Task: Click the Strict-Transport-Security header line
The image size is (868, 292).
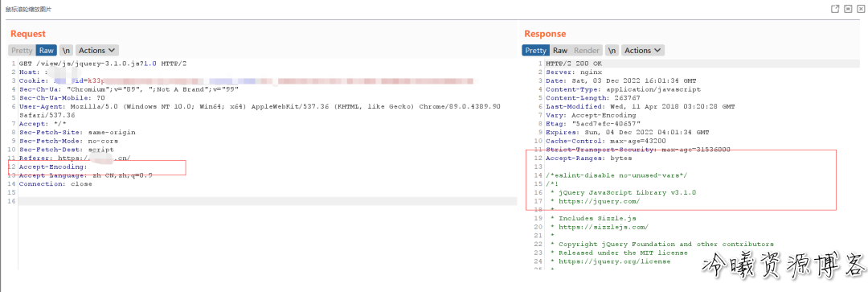Action: click(638, 150)
